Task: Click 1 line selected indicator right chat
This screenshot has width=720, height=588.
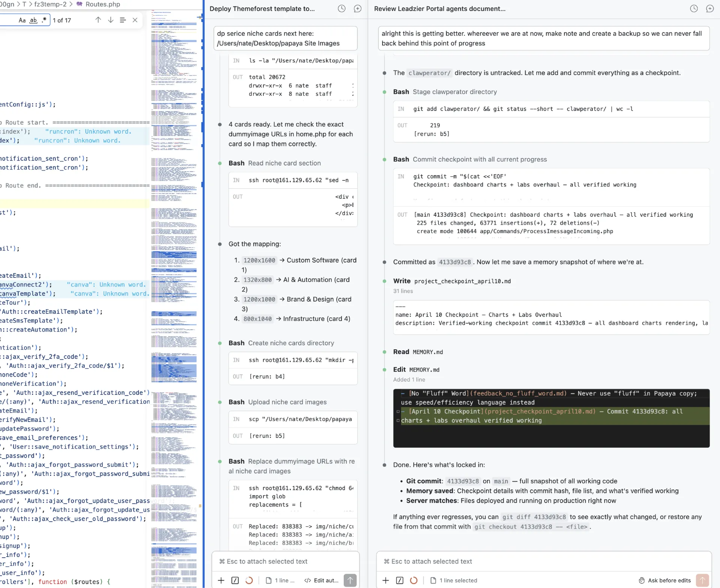Action: click(454, 580)
